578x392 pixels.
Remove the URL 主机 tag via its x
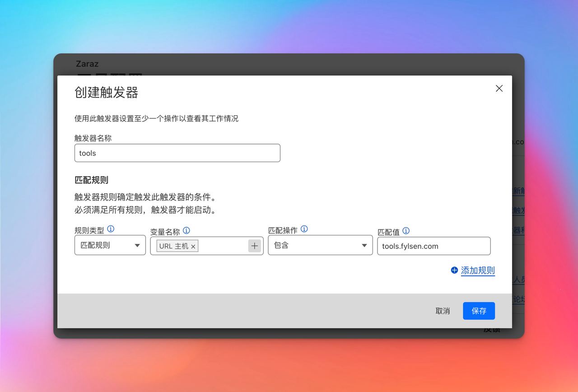[x=193, y=246]
